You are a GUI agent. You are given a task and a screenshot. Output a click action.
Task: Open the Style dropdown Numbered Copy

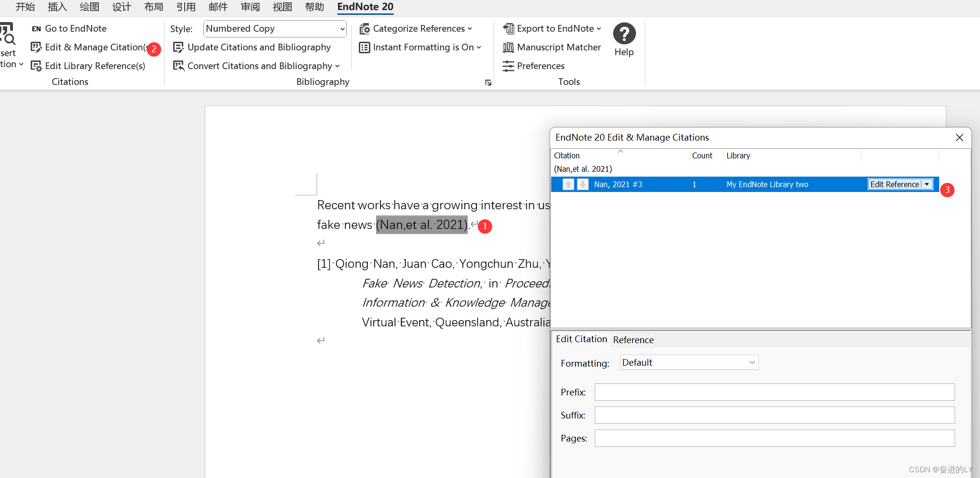(x=275, y=28)
